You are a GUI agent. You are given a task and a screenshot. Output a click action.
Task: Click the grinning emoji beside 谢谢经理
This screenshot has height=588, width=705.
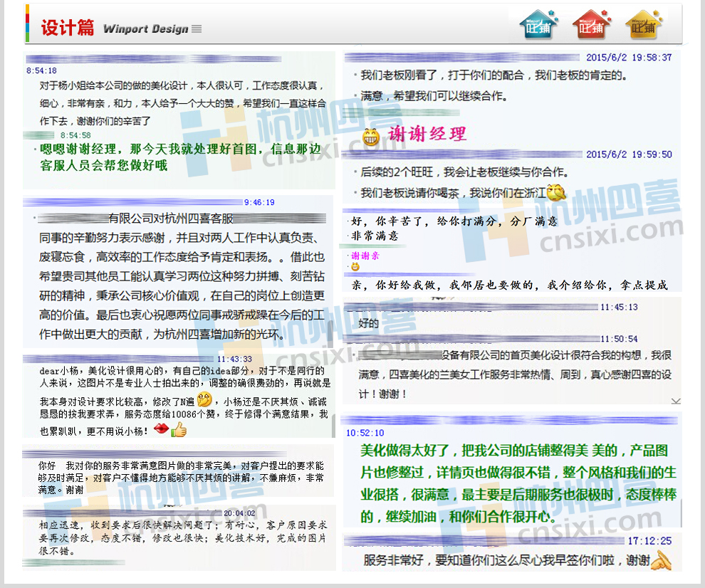[371, 137]
